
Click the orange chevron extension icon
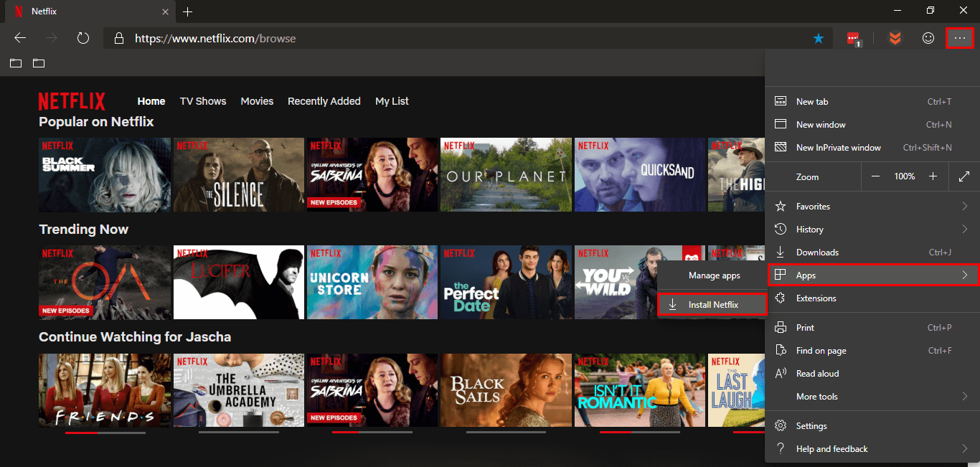[895, 39]
